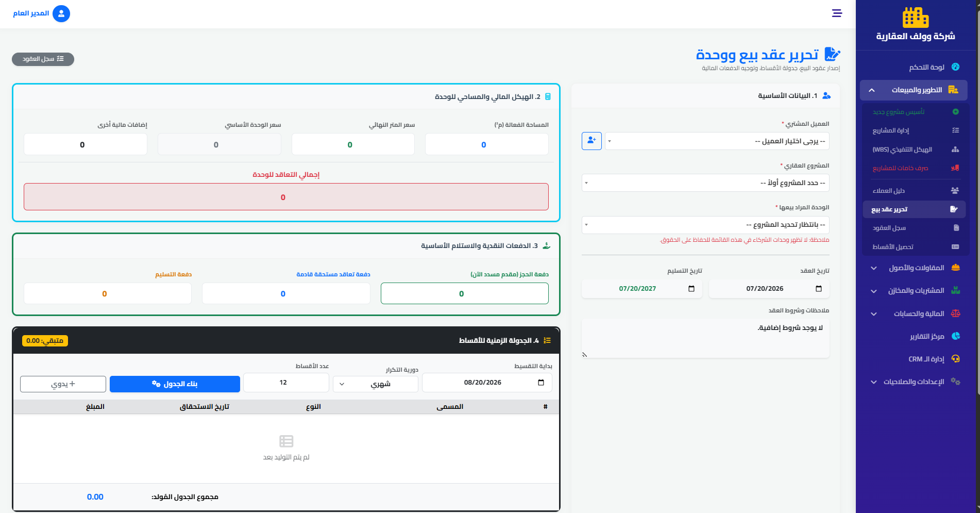Collapse التطوير والمبيعات section
980x513 pixels.
pyautogui.click(x=914, y=90)
